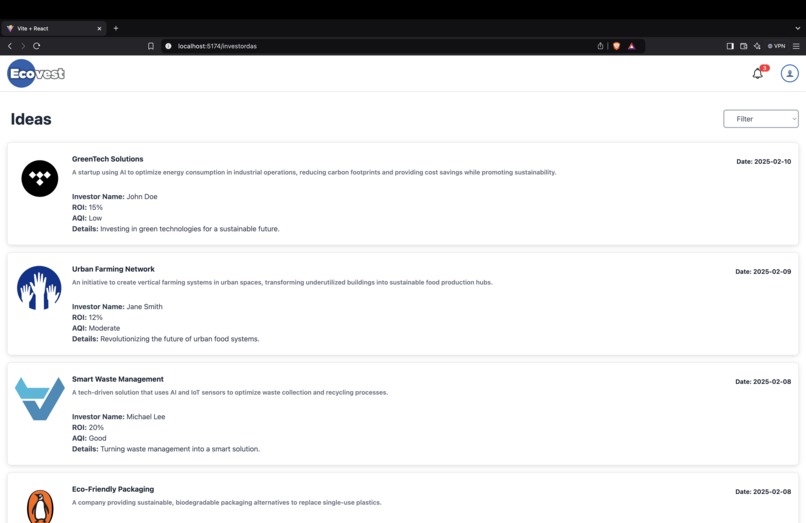
Task: Click Investor Name Jane Smith
Action: pos(117,306)
